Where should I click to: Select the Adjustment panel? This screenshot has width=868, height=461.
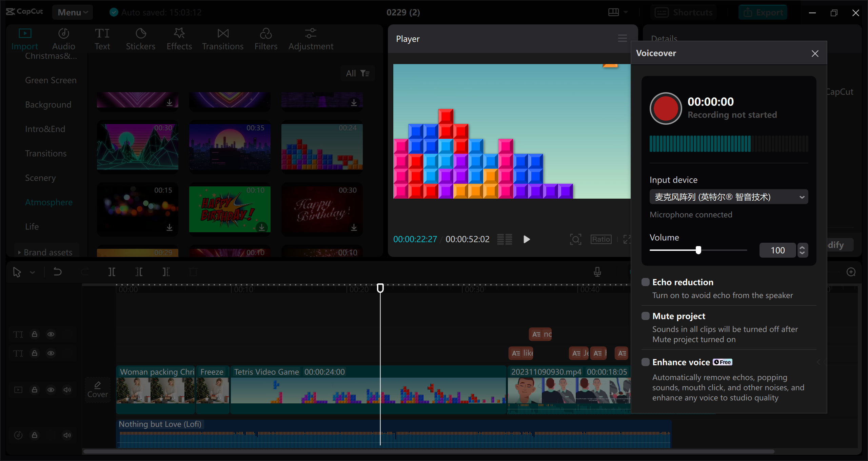pos(311,38)
